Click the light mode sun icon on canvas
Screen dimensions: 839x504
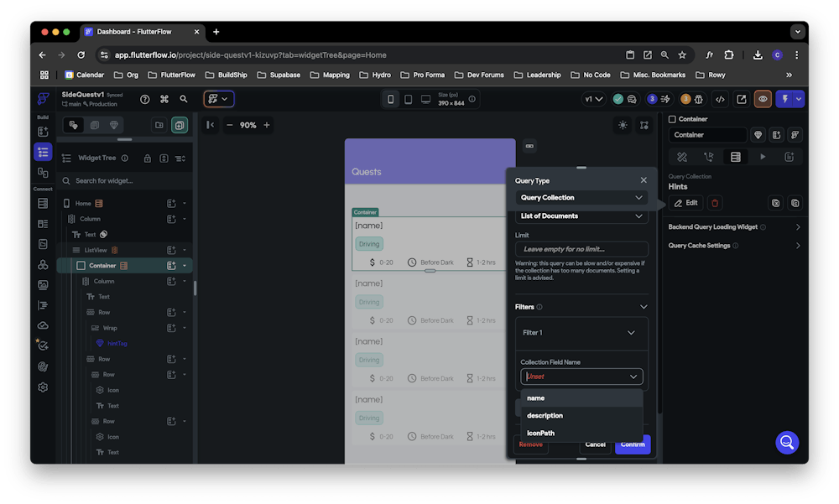click(x=622, y=125)
